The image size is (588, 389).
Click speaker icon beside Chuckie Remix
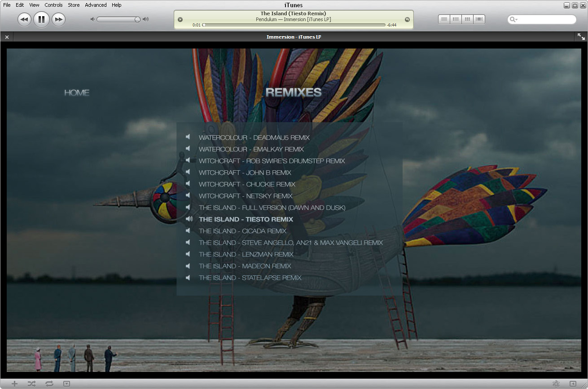coord(188,184)
